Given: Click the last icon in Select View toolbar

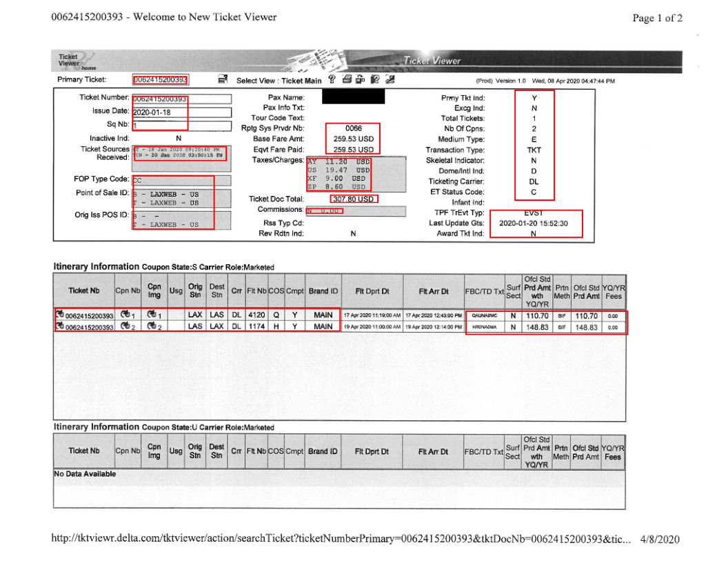Looking at the screenshot, I should click(x=390, y=80).
